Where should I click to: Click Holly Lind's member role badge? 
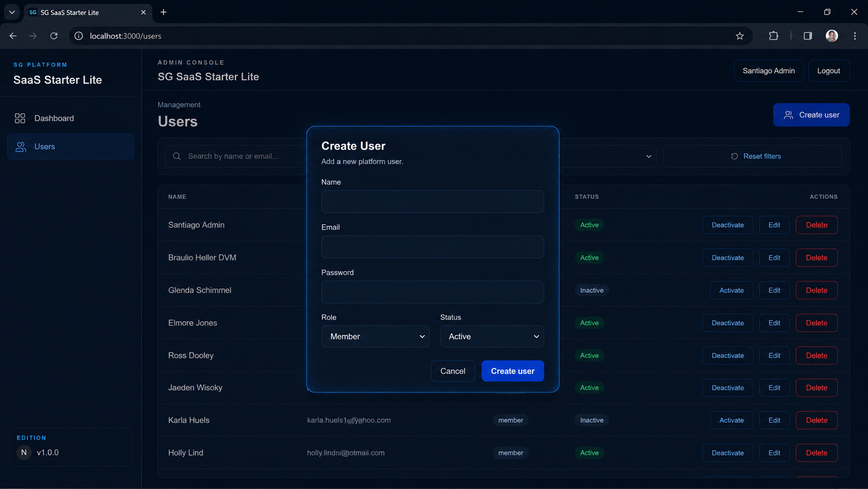510,453
